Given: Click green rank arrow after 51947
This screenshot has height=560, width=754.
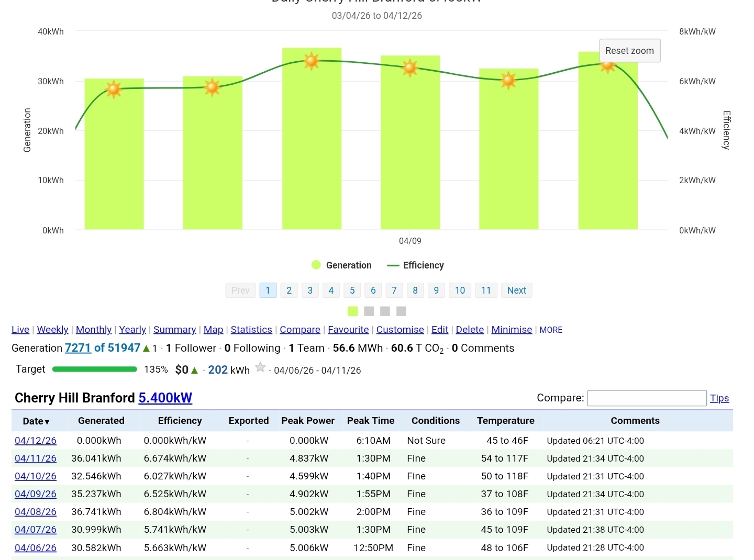Looking at the screenshot, I should (x=147, y=349).
